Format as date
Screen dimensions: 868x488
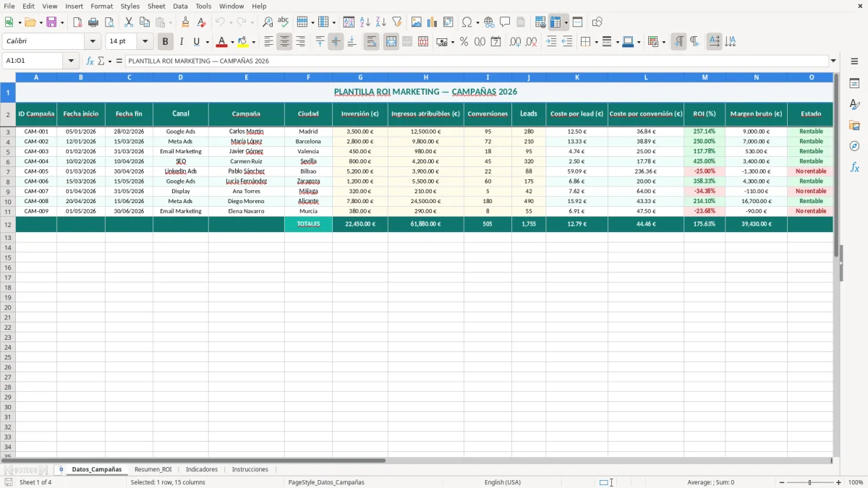click(496, 42)
